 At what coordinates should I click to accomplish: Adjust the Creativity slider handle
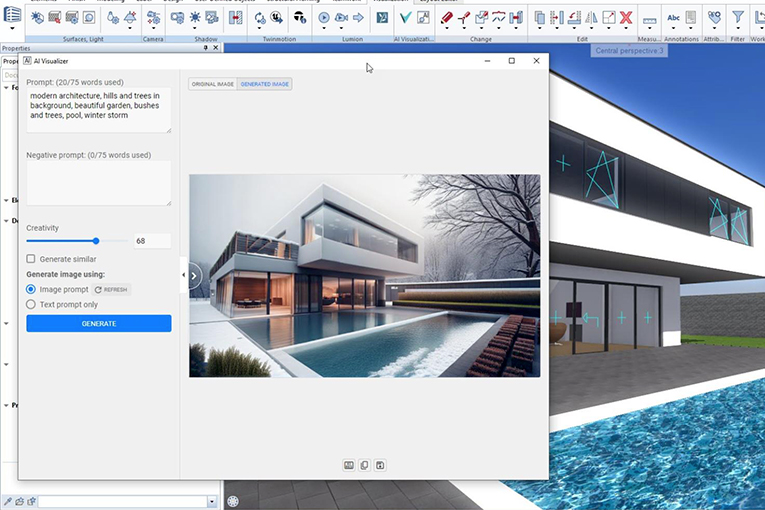(x=96, y=241)
